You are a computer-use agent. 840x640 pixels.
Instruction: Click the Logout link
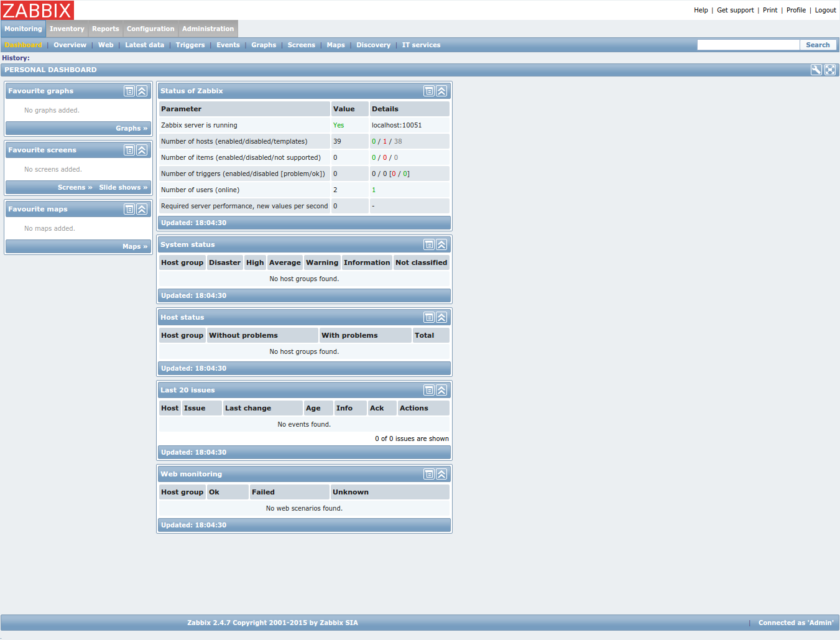click(x=826, y=10)
